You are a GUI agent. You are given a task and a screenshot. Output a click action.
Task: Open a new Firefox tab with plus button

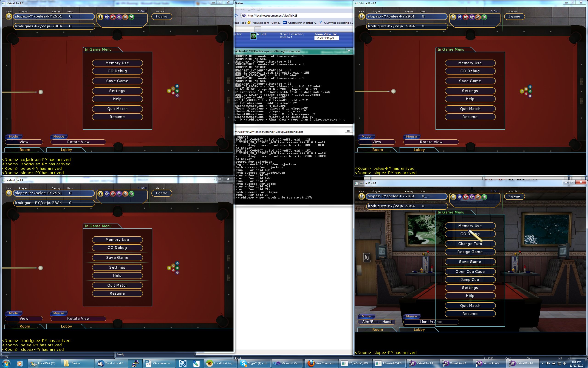point(258,29)
